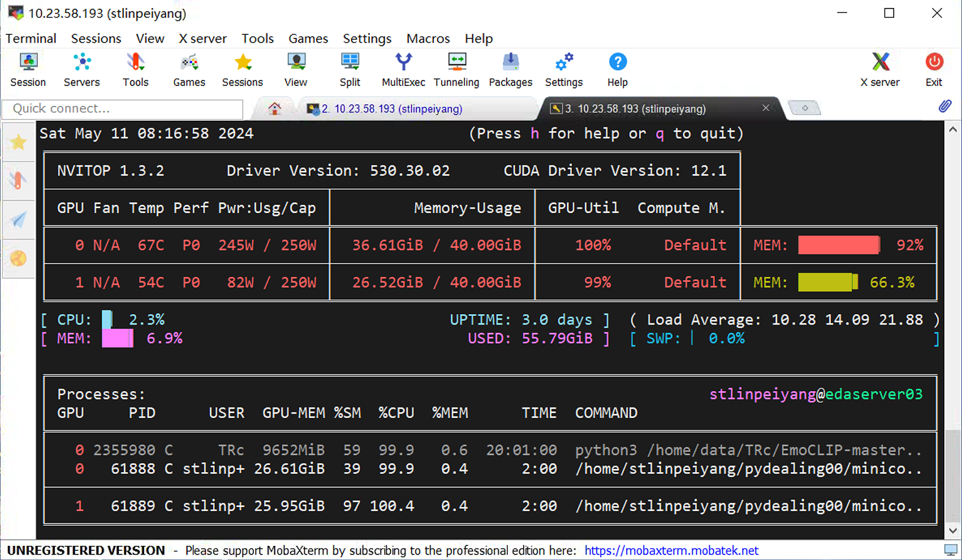The image size is (962, 560).
Task: Open the X server menu in the menu bar
Action: point(203,38)
